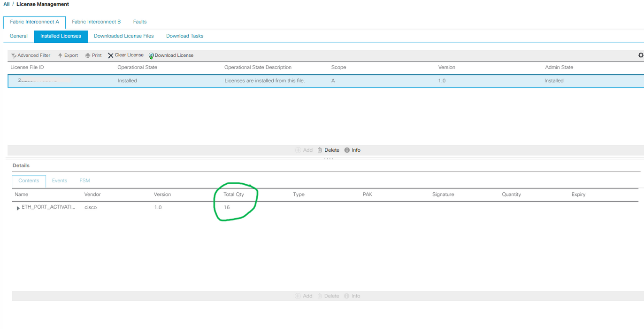Viewport: 644px width, 329px height.
Task: Click the Print button label
Action: pyautogui.click(x=97, y=55)
